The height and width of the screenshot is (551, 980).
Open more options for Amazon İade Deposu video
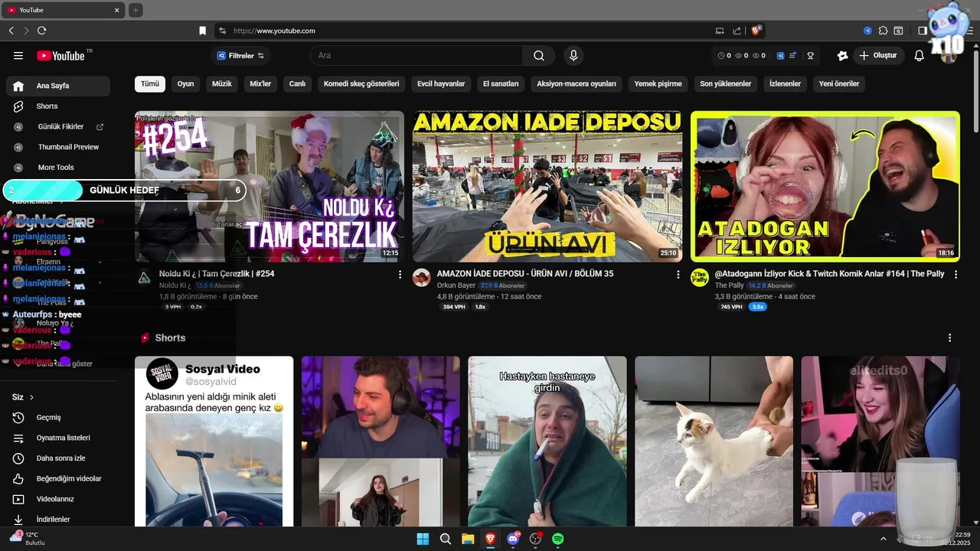click(x=678, y=274)
